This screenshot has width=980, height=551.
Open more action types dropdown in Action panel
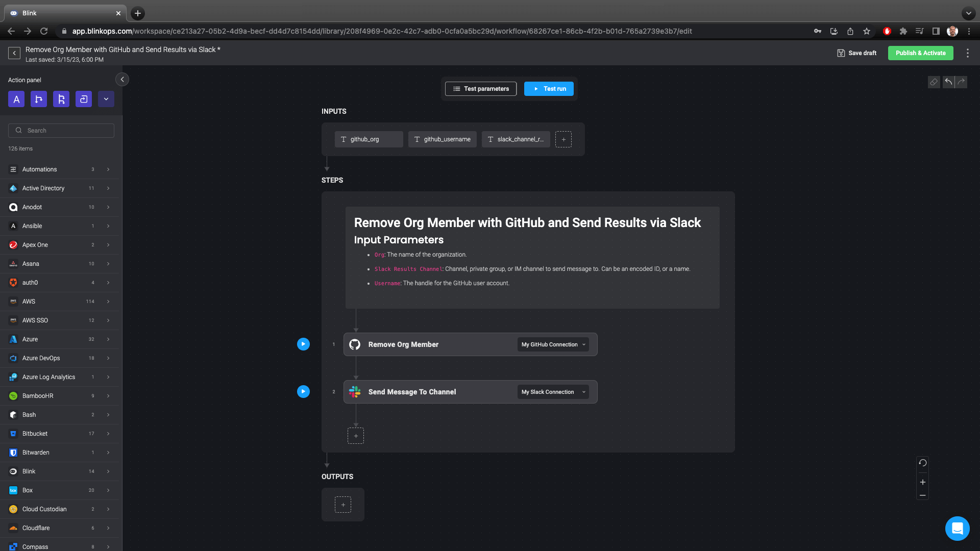tap(106, 99)
